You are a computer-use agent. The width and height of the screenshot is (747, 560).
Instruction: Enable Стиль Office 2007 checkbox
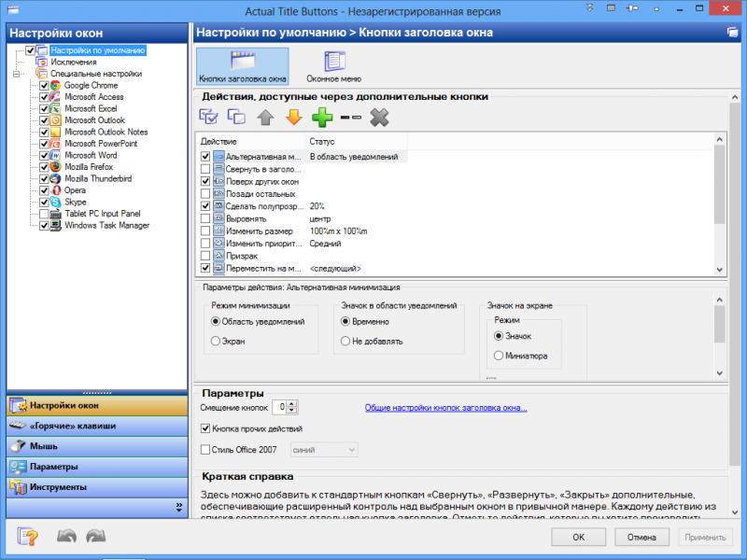click(x=205, y=450)
